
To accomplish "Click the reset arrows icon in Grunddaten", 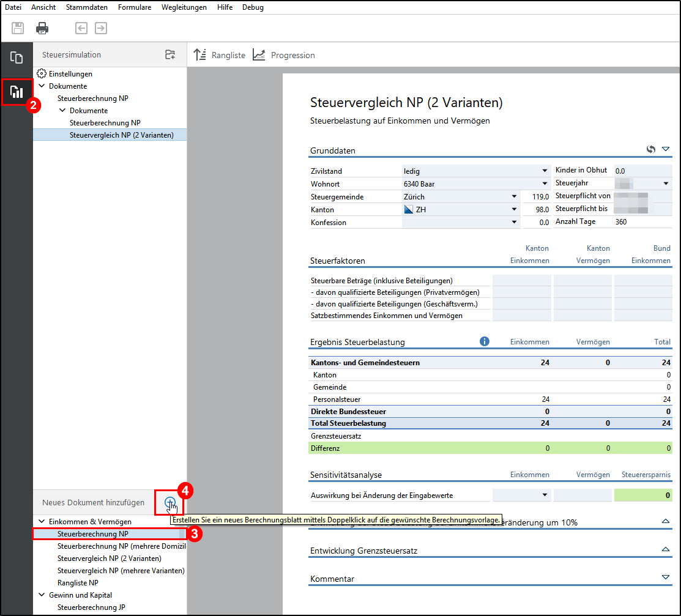I will click(652, 149).
